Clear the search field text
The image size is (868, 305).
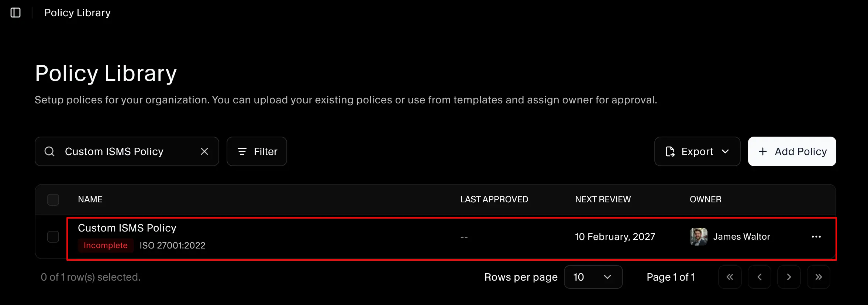tap(204, 151)
